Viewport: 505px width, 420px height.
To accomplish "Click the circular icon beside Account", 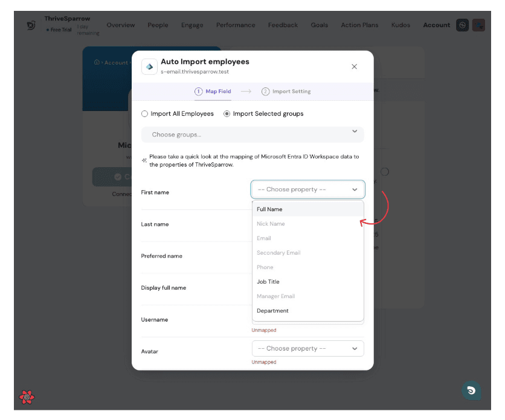I will [x=462, y=25].
